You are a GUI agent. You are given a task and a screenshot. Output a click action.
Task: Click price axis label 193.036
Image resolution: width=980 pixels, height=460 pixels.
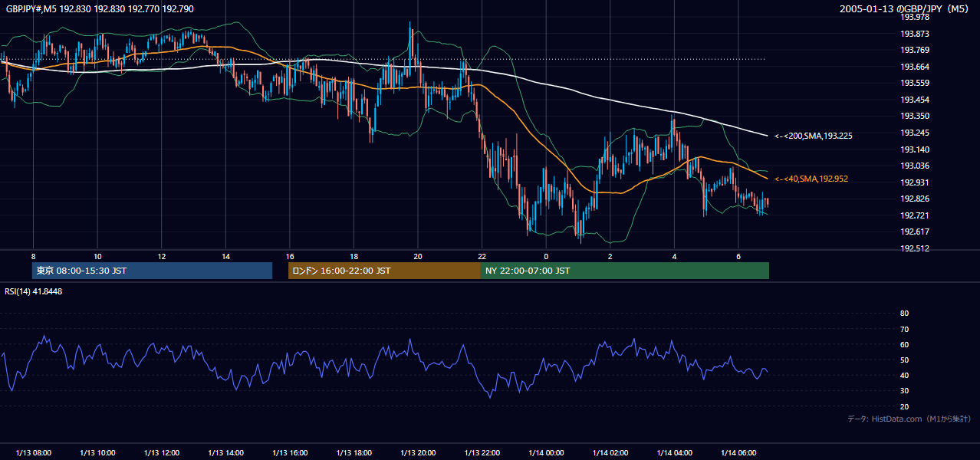click(x=914, y=166)
